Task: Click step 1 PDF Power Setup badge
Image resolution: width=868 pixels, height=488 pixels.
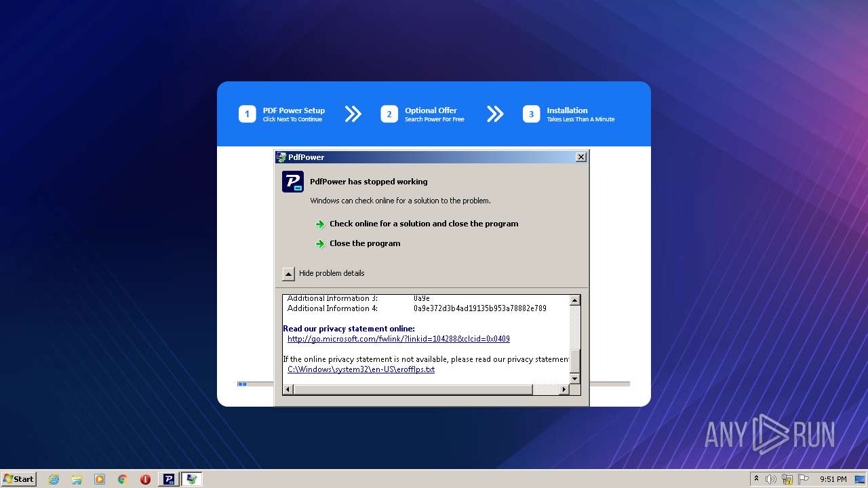Action: coord(247,114)
